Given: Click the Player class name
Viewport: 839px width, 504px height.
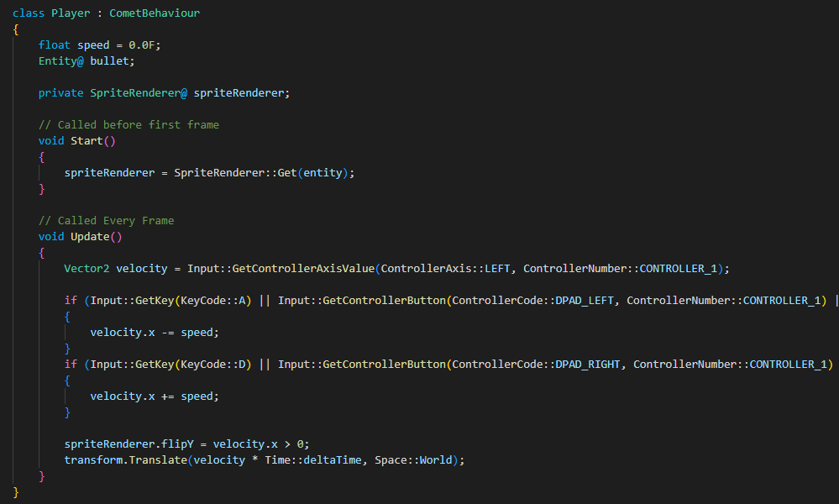Looking at the screenshot, I should click(x=71, y=13).
